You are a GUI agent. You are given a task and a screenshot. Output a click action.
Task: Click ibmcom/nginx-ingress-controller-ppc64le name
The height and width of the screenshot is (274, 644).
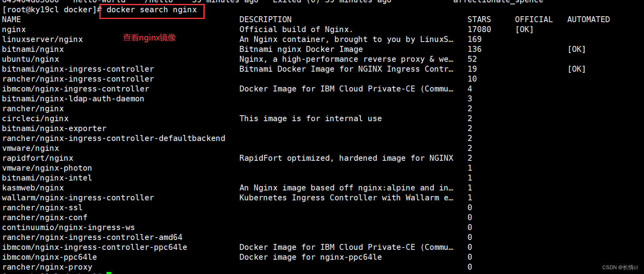pos(95,247)
